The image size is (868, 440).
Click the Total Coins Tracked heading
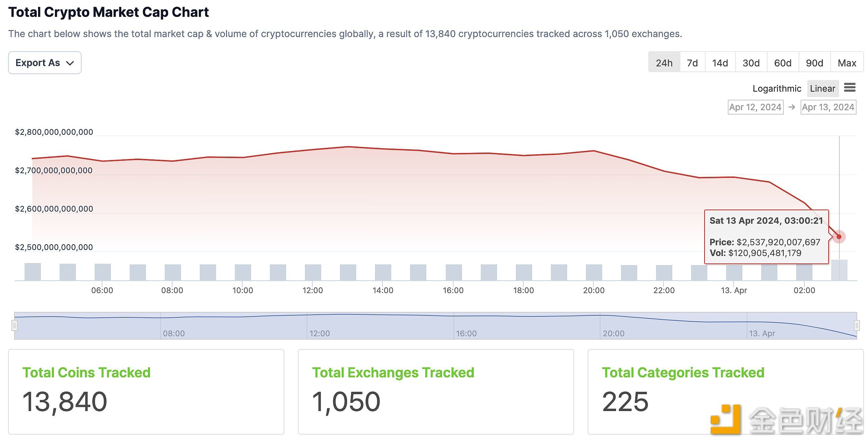86,373
